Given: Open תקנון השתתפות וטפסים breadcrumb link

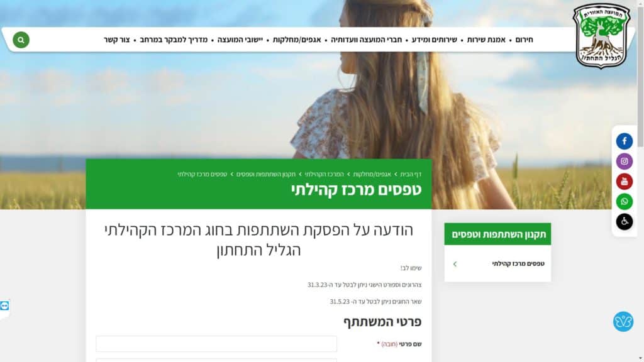Looking at the screenshot, I should coord(266,174).
